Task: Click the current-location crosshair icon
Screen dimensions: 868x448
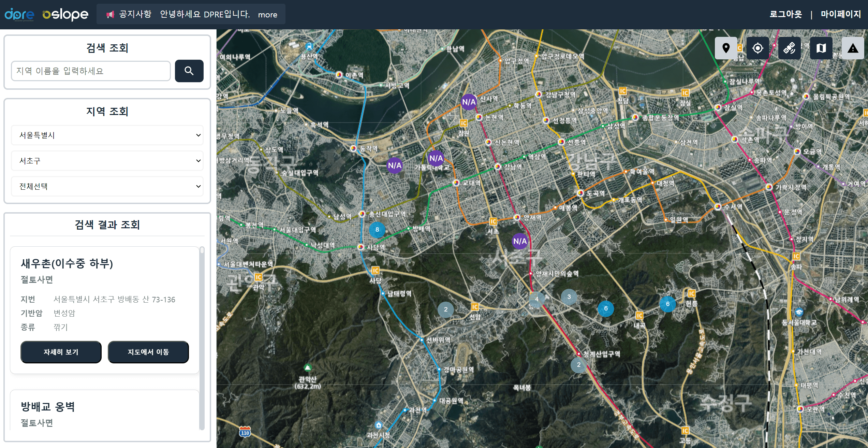Action: [x=757, y=48]
